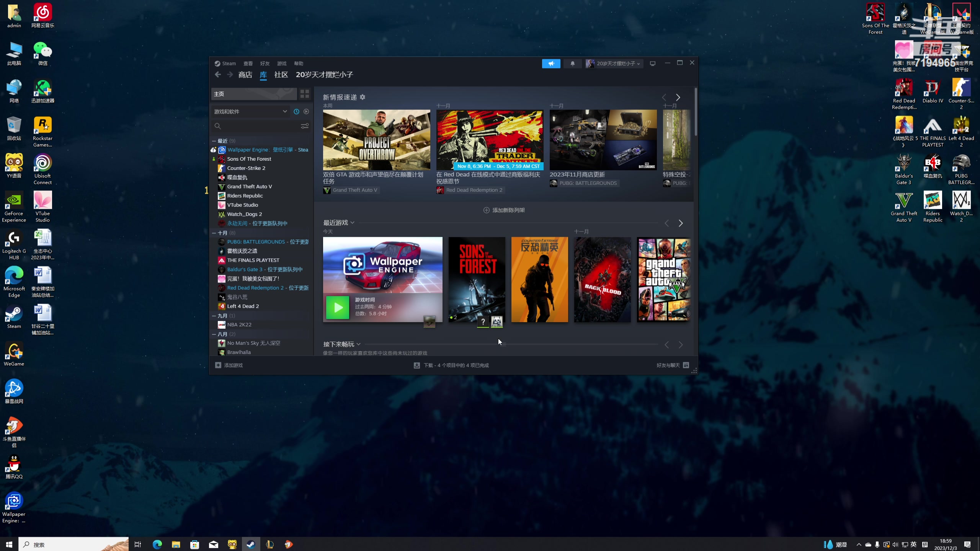Open Back 4 Blood cover thumbnail

tap(602, 280)
